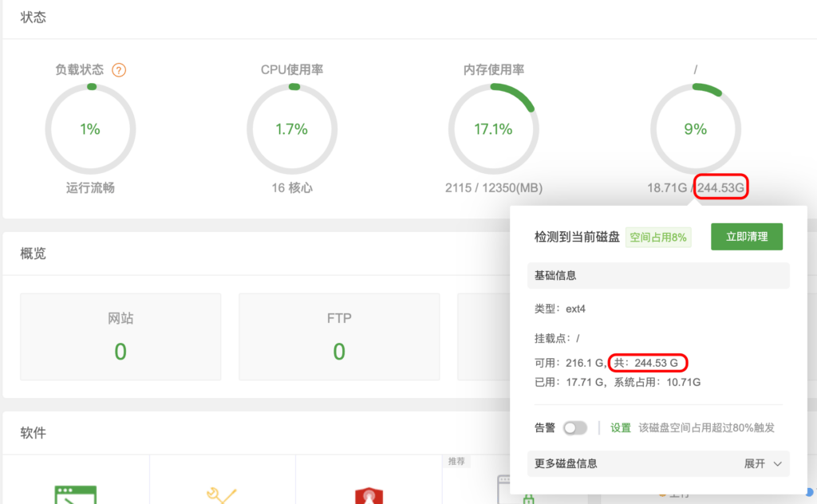This screenshot has width=817, height=504.
Task: Click the 运行流畅 label
Action: point(90,188)
